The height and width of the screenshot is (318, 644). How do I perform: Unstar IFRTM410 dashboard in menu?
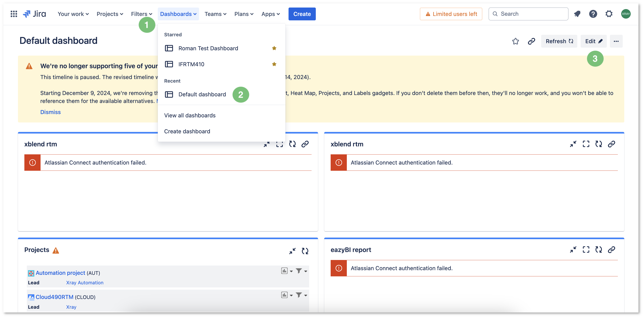click(274, 64)
